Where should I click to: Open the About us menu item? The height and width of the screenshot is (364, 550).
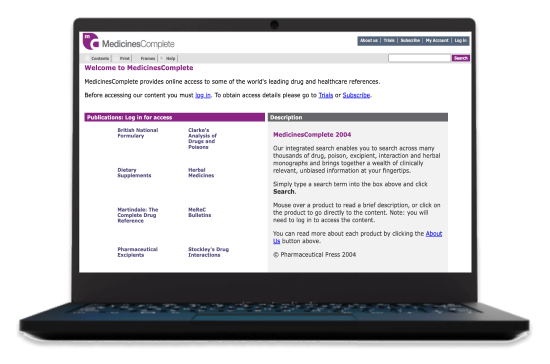[x=369, y=41]
